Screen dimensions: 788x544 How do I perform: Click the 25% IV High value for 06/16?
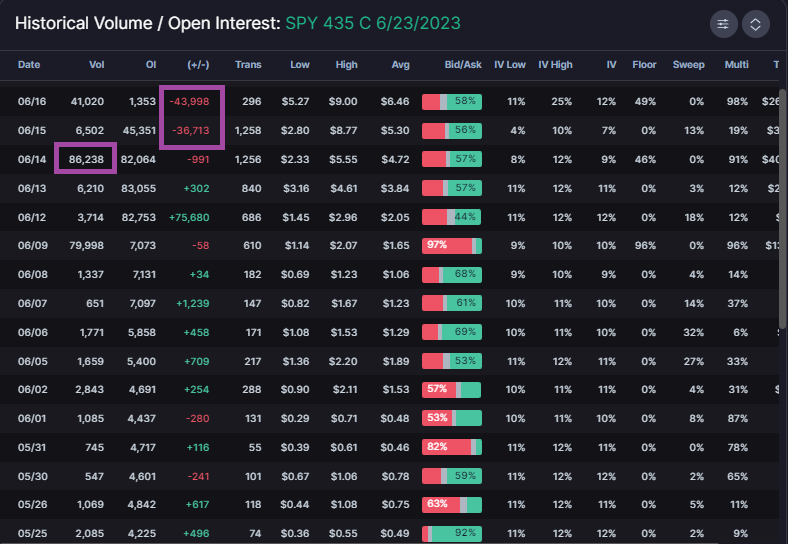pos(561,102)
